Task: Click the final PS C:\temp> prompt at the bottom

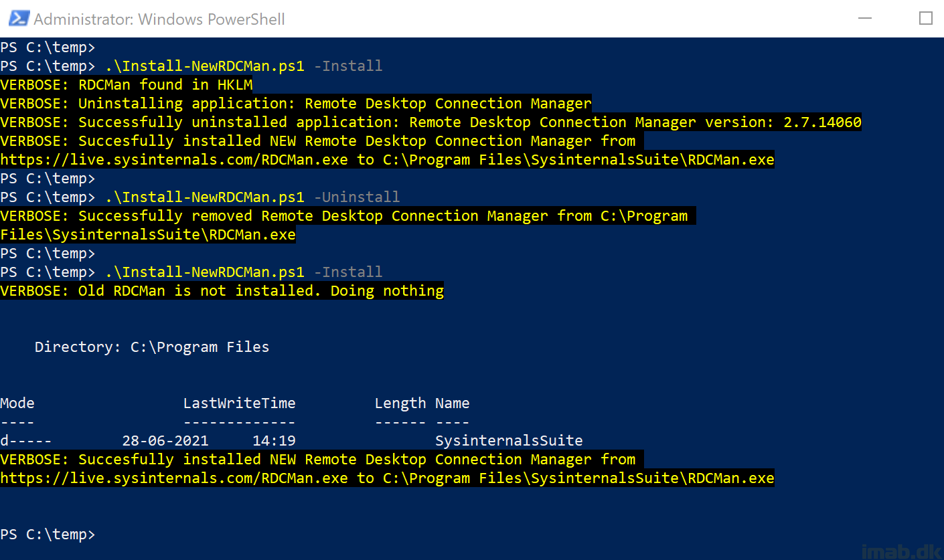Action: (x=48, y=534)
